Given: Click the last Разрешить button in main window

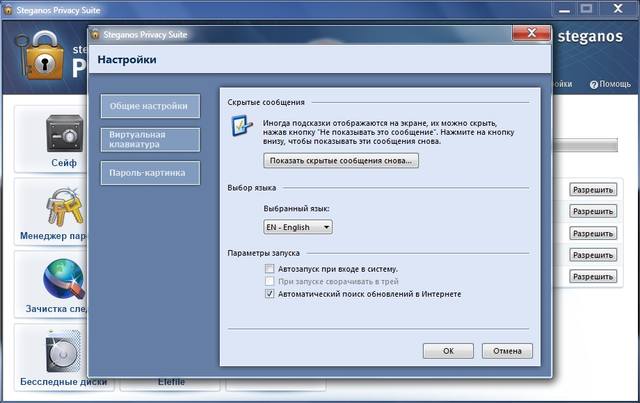Looking at the screenshot, I should coord(593,276).
